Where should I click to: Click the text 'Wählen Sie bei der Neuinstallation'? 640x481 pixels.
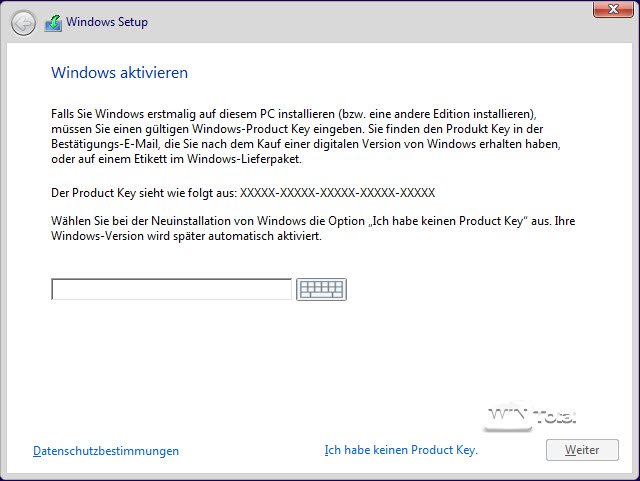click(313, 228)
